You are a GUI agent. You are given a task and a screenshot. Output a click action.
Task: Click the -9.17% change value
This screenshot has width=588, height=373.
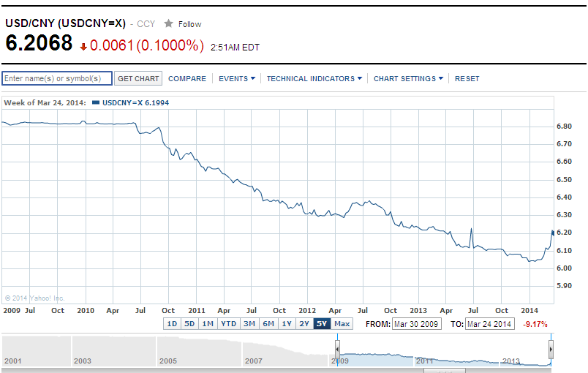point(535,324)
